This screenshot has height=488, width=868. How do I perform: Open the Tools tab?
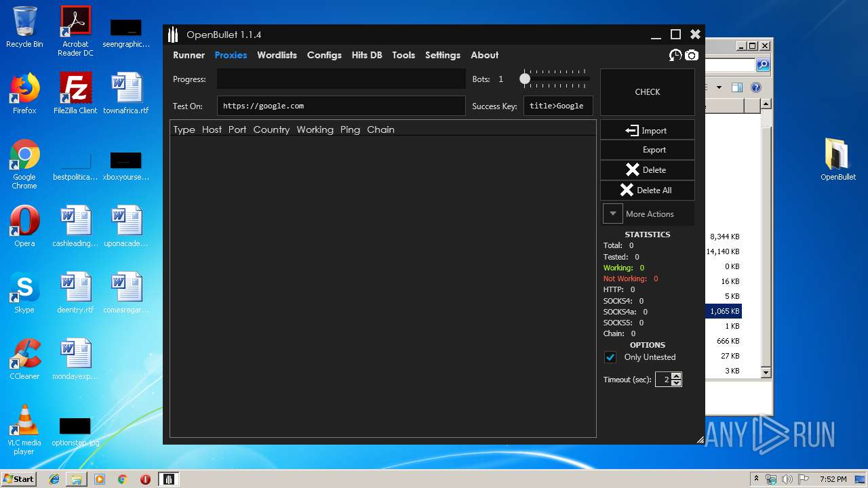[403, 55]
